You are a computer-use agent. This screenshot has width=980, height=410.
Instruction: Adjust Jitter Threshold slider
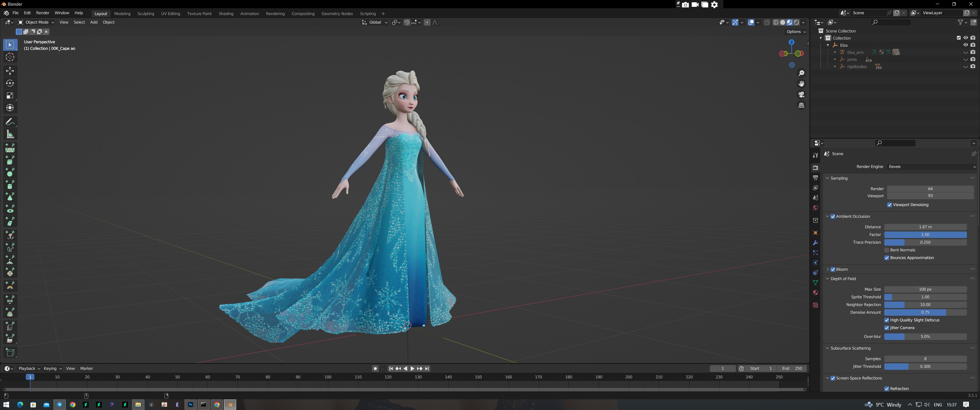coord(925,367)
